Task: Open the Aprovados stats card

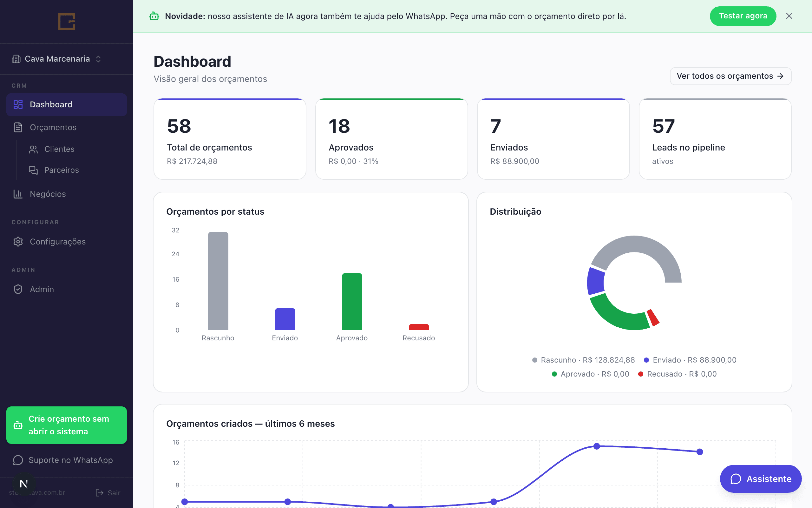Action: click(x=392, y=139)
